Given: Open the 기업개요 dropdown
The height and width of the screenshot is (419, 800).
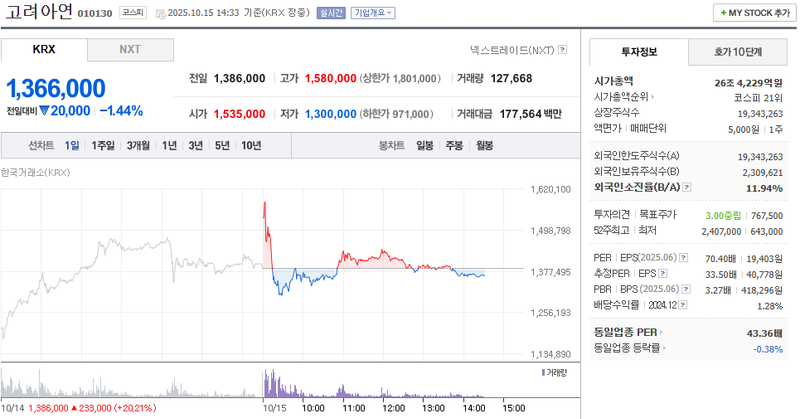Looking at the screenshot, I should pos(370,13).
